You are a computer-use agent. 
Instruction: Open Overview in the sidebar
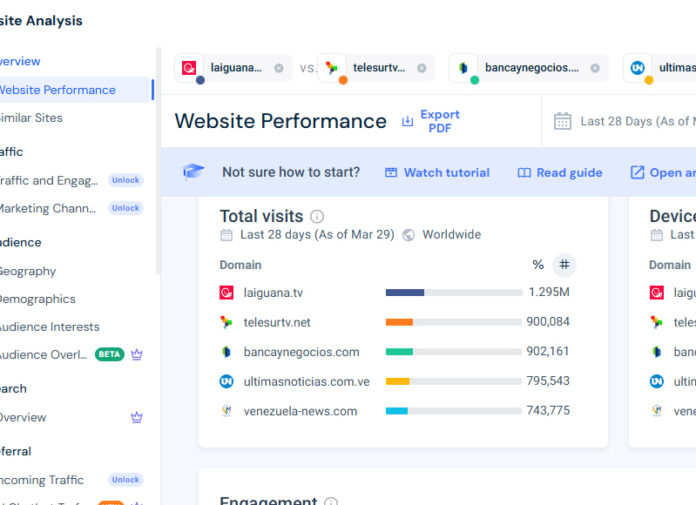tap(20, 61)
